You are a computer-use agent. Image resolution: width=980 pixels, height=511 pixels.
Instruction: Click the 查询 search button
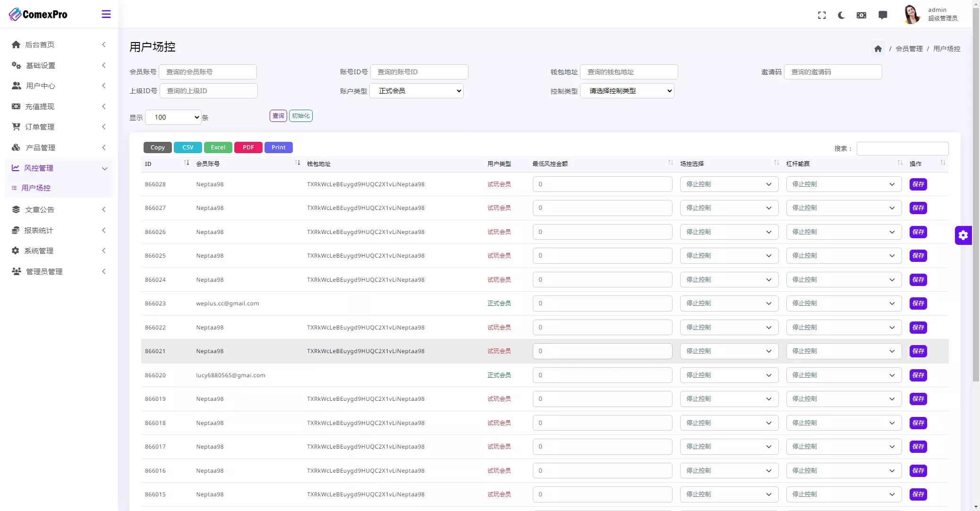coord(278,116)
